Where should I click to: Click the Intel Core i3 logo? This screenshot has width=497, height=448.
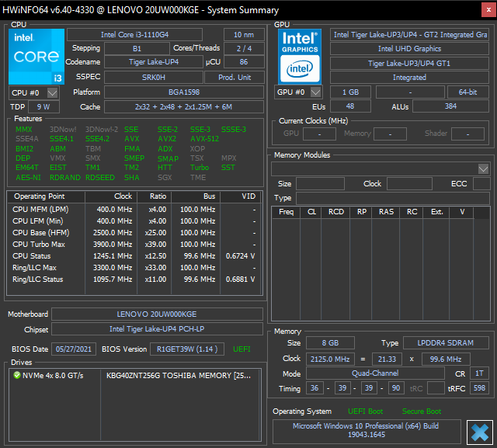coord(36,56)
